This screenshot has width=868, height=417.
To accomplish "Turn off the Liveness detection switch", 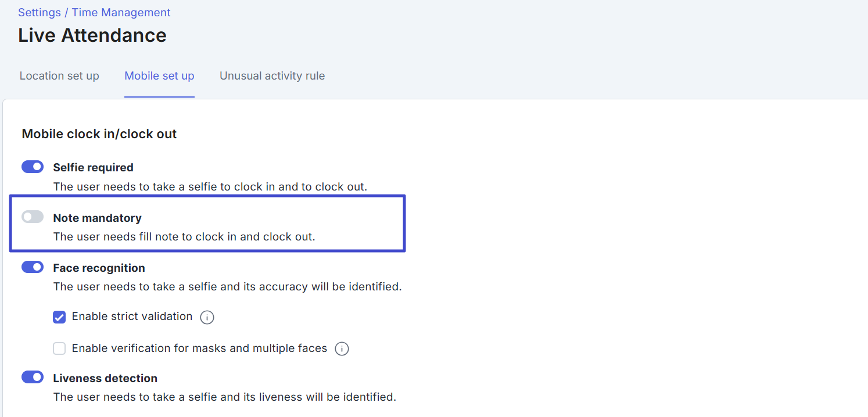I will coord(33,378).
